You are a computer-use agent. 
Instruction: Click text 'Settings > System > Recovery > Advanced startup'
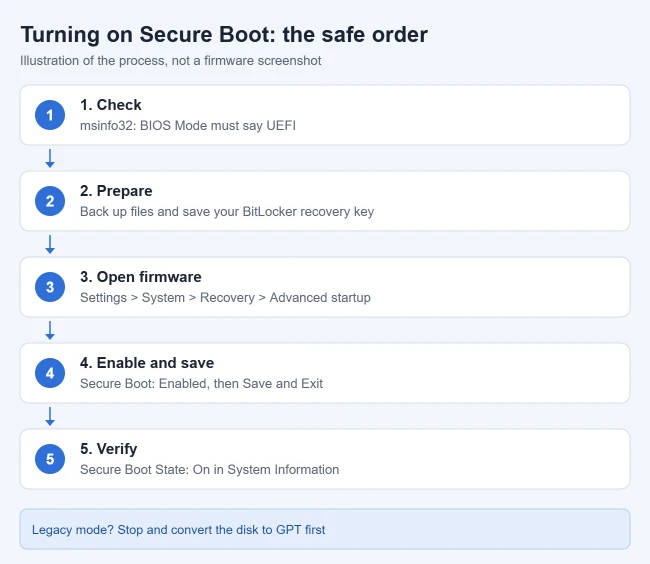pyautogui.click(x=226, y=298)
